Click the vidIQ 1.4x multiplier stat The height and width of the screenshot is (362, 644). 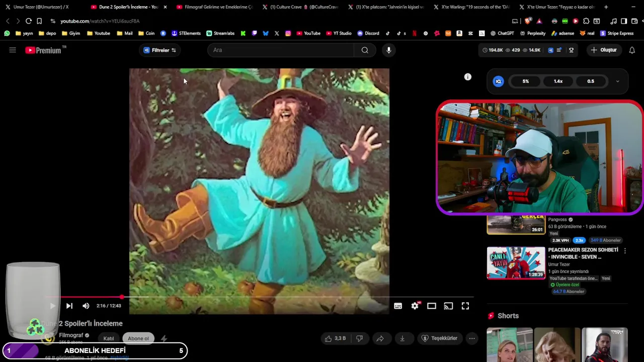pos(558,81)
